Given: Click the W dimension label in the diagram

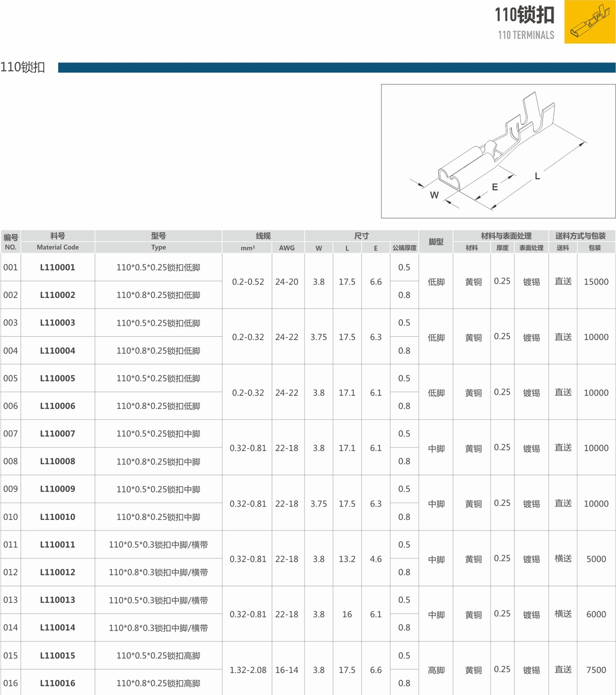Looking at the screenshot, I should pos(434,195).
